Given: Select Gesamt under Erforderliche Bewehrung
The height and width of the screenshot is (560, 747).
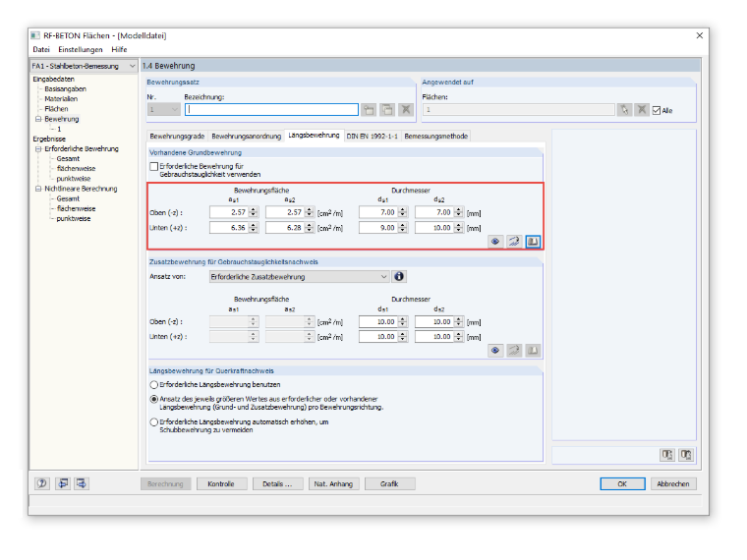Looking at the screenshot, I should pyautogui.click(x=68, y=159).
